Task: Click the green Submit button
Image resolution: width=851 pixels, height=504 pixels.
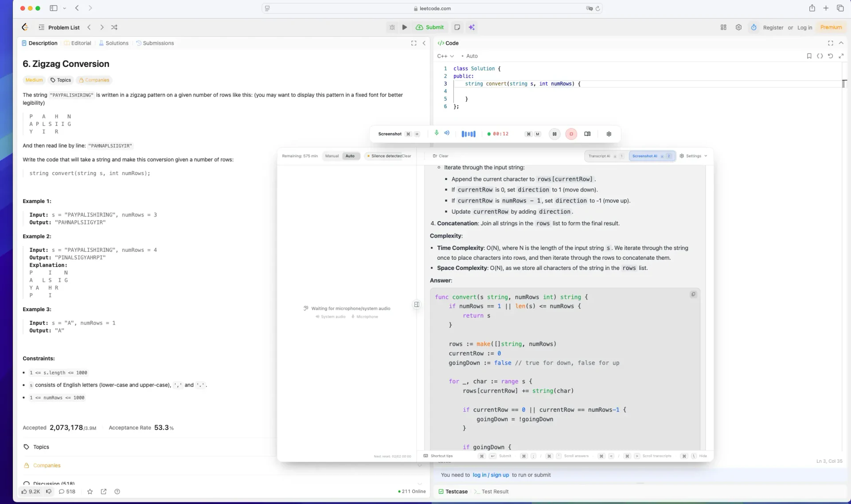Action: 430,27
